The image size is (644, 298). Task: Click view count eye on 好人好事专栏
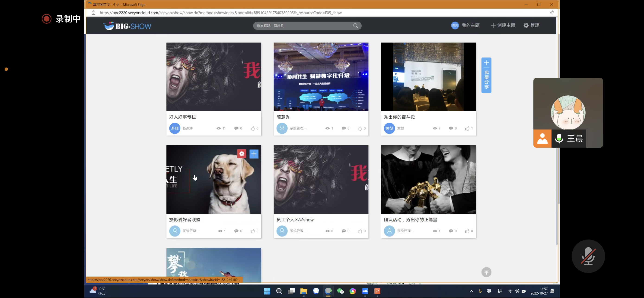click(x=219, y=128)
